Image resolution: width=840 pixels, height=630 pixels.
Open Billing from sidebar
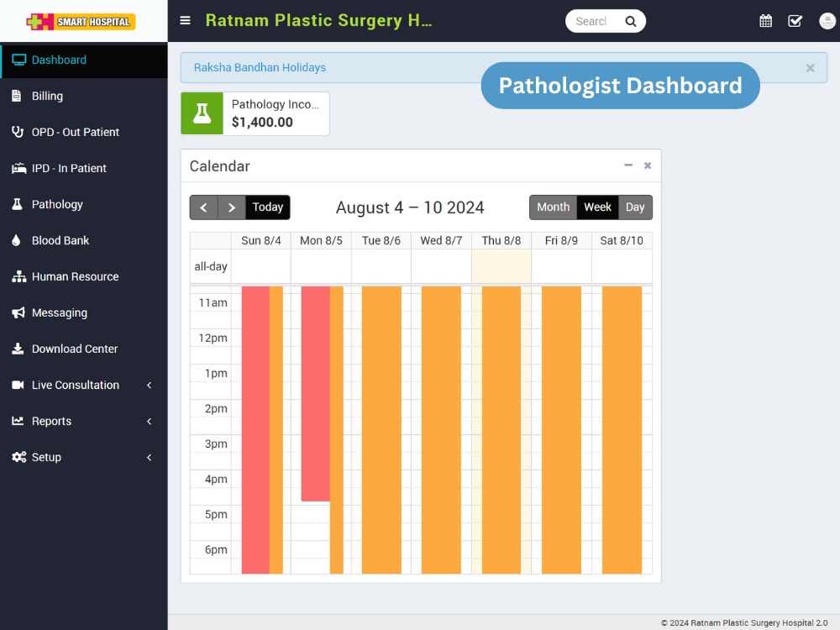pos(83,96)
